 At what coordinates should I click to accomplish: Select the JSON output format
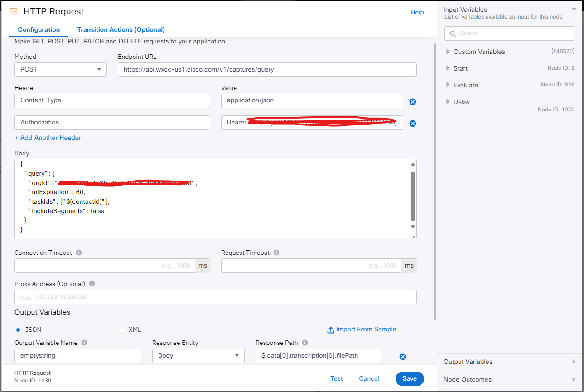pyautogui.click(x=18, y=330)
